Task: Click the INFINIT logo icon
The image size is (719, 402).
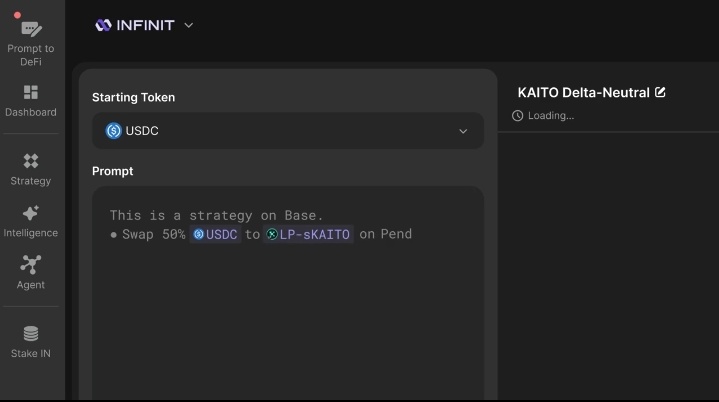Action: (103, 25)
